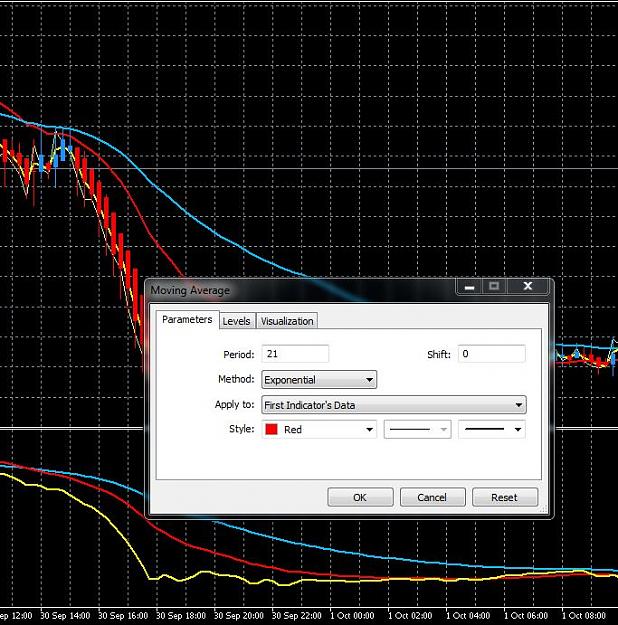Image resolution: width=618 pixels, height=625 pixels.
Task: Click the red color swatch in Style
Action: tap(272, 429)
